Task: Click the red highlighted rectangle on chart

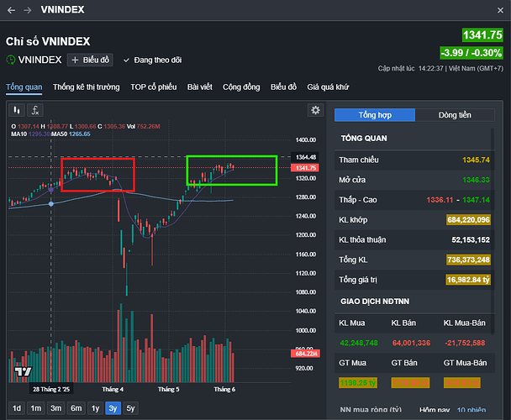Action: coord(97,173)
